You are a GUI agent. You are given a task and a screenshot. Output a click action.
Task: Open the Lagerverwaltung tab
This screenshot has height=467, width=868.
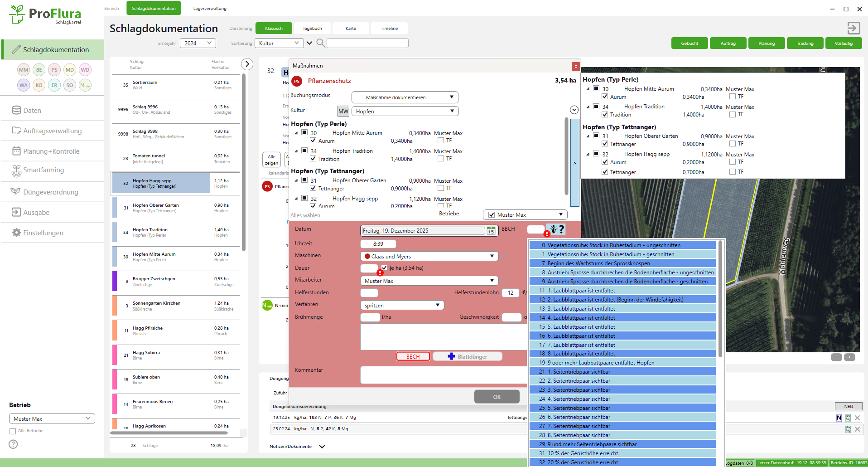210,9
